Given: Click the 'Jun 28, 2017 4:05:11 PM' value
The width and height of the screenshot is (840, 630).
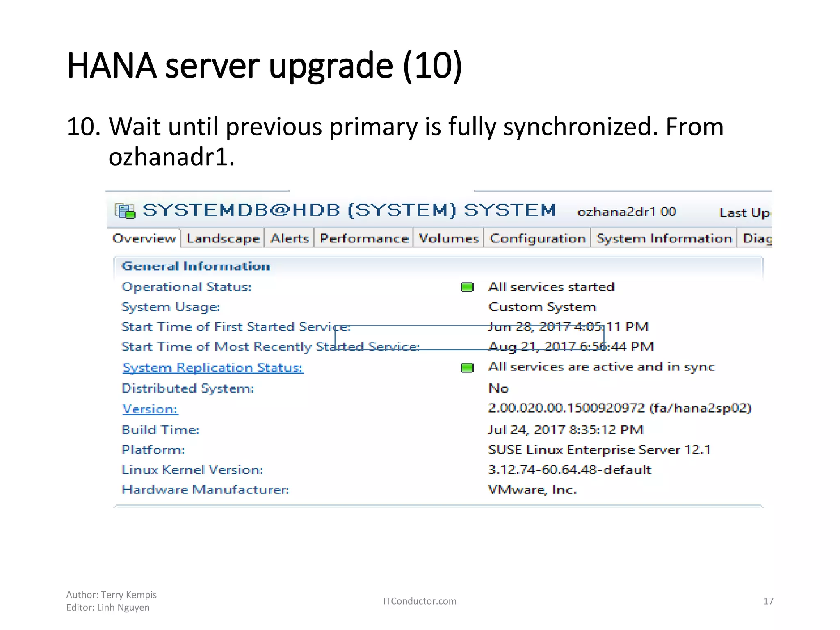Looking at the screenshot, I should 568,326.
